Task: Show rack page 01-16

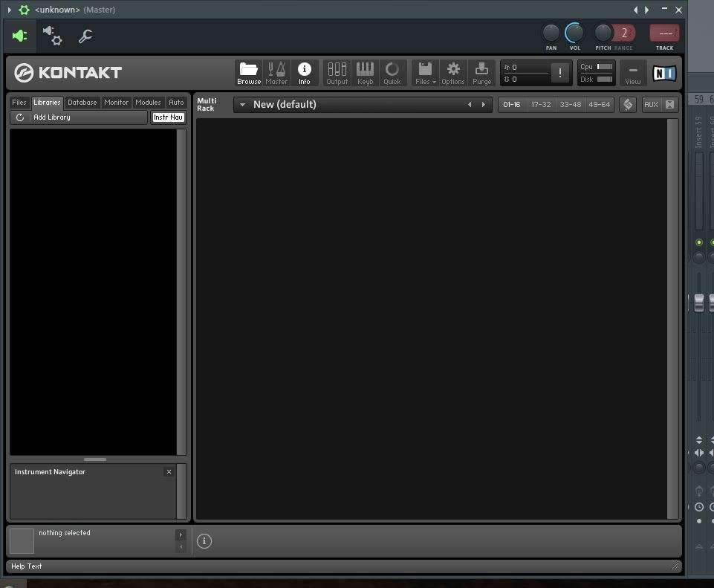Action: coord(512,104)
